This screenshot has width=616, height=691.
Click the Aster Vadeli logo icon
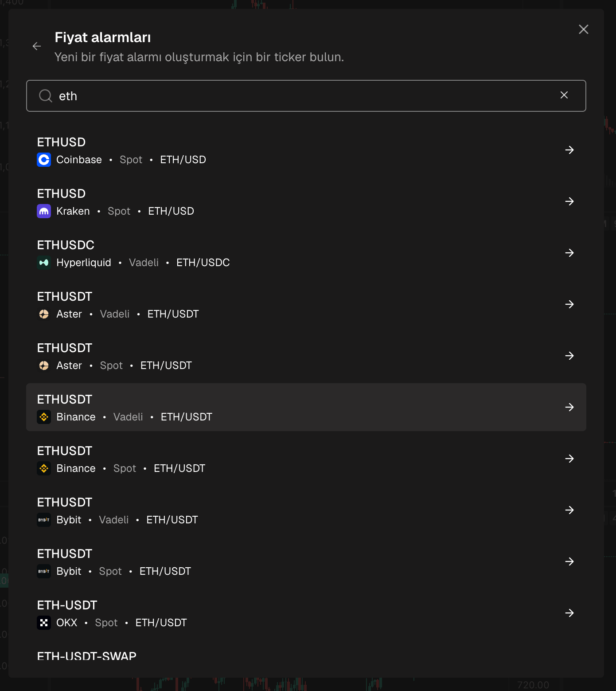44,314
